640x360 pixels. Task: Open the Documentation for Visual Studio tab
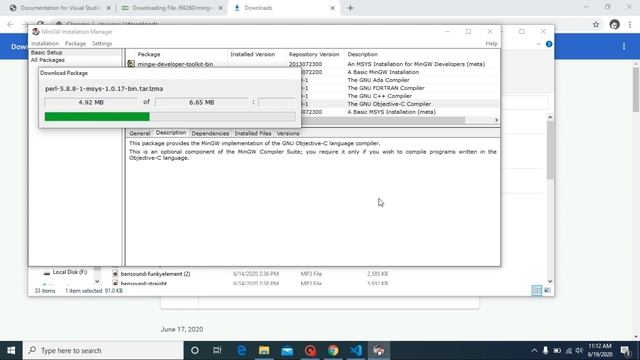[60, 8]
